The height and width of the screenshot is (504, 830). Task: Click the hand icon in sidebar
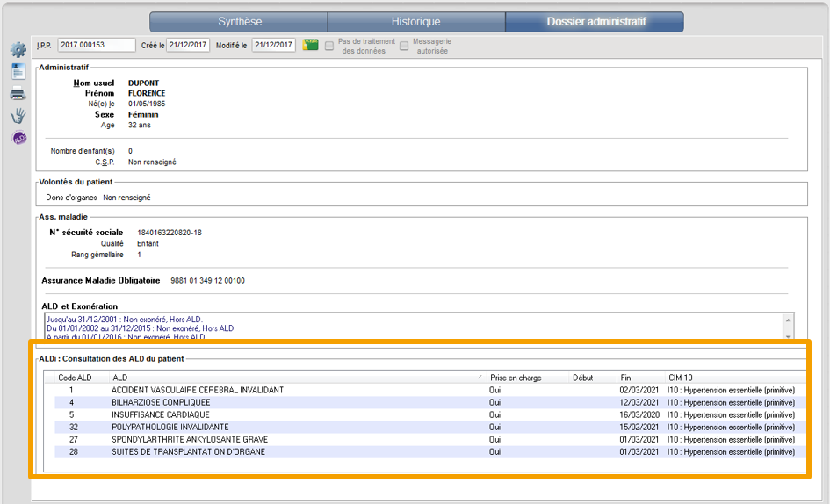tap(18, 116)
